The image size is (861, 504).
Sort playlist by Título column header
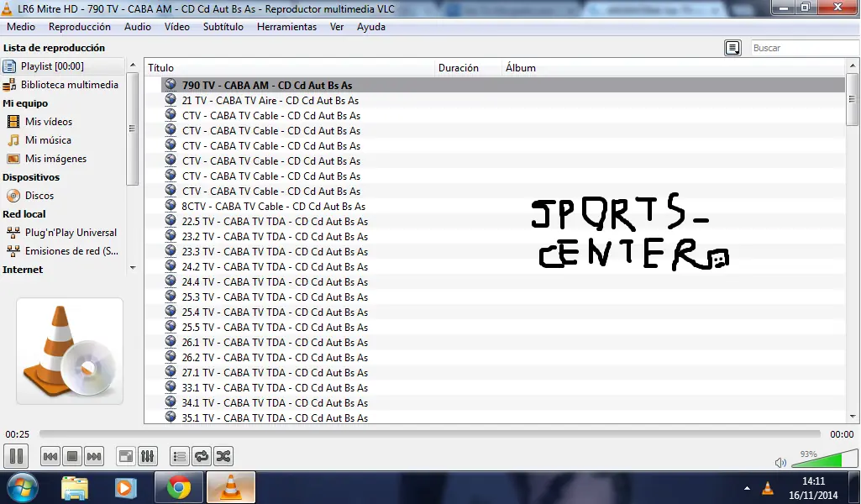coord(290,67)
